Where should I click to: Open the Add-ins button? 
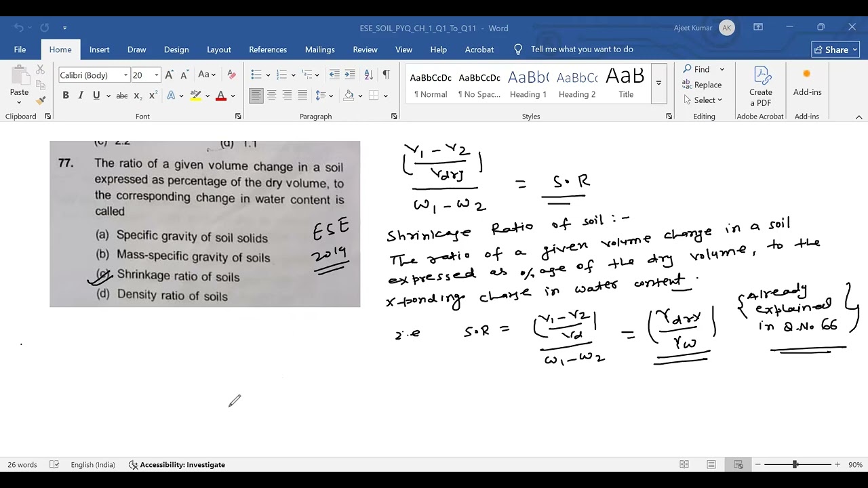tap(807, 83)
